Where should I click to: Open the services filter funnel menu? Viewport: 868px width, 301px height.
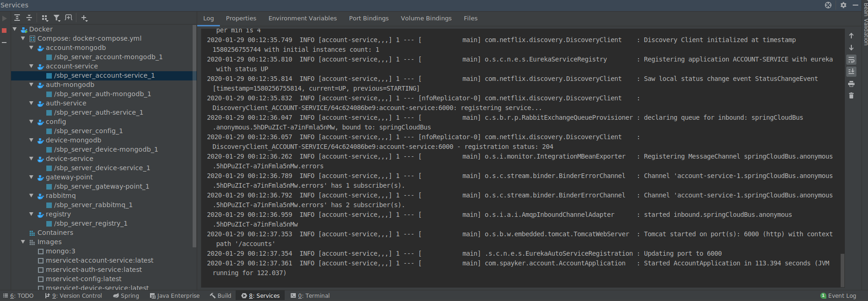(x=56, y=18)
